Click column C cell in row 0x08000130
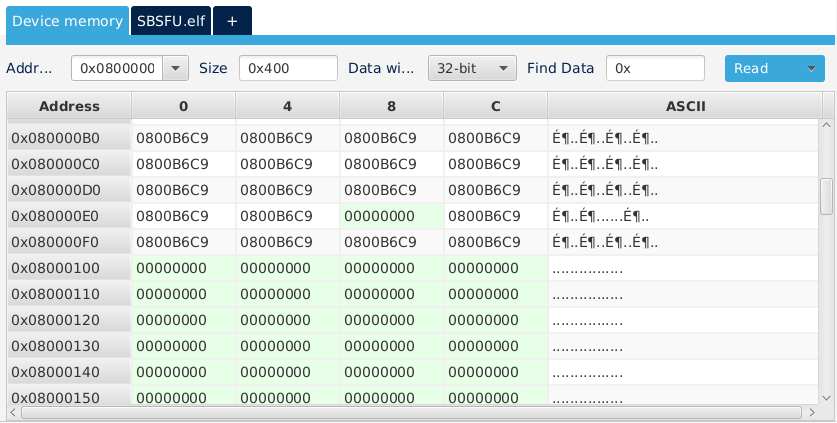The width and height of the screenshot is (837, 423). (x=495, y=346)
